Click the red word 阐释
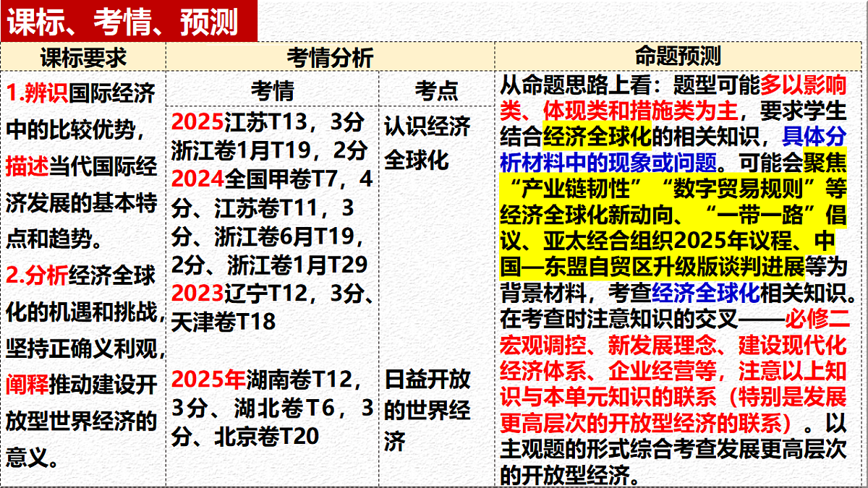This screenshot has height=488, width=868. [x=27, y=384]
